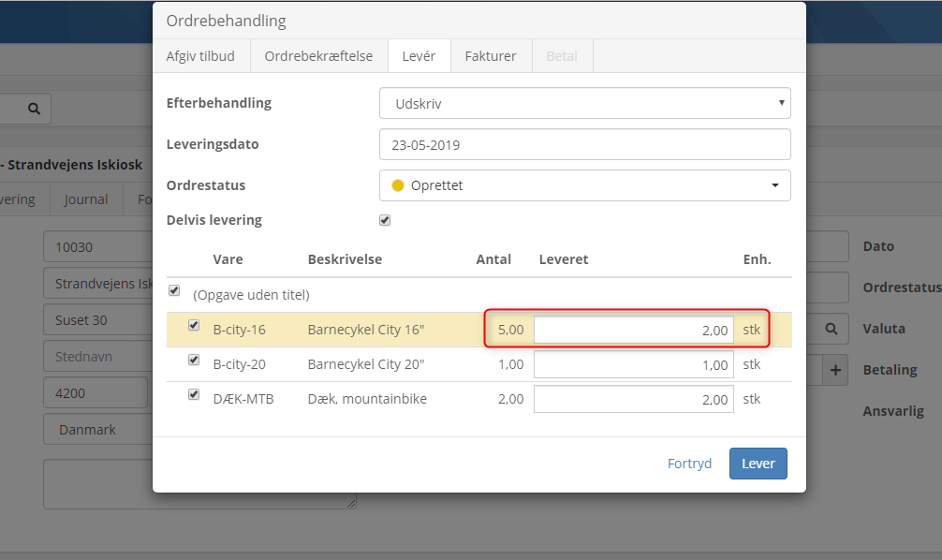Click the Fortryd link
The width and height of the screenshot is (942, 560).
pos(689,464)
